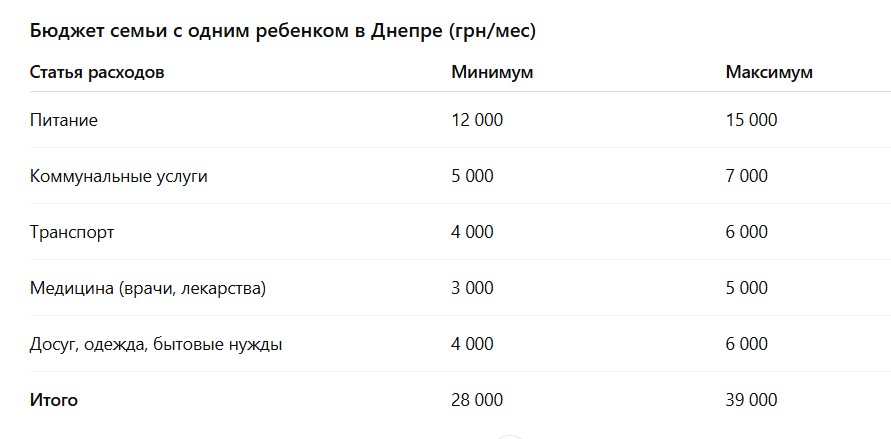Select the 'Питание' row label
Viewport: 891px width, 439px height.
point(64,120)
